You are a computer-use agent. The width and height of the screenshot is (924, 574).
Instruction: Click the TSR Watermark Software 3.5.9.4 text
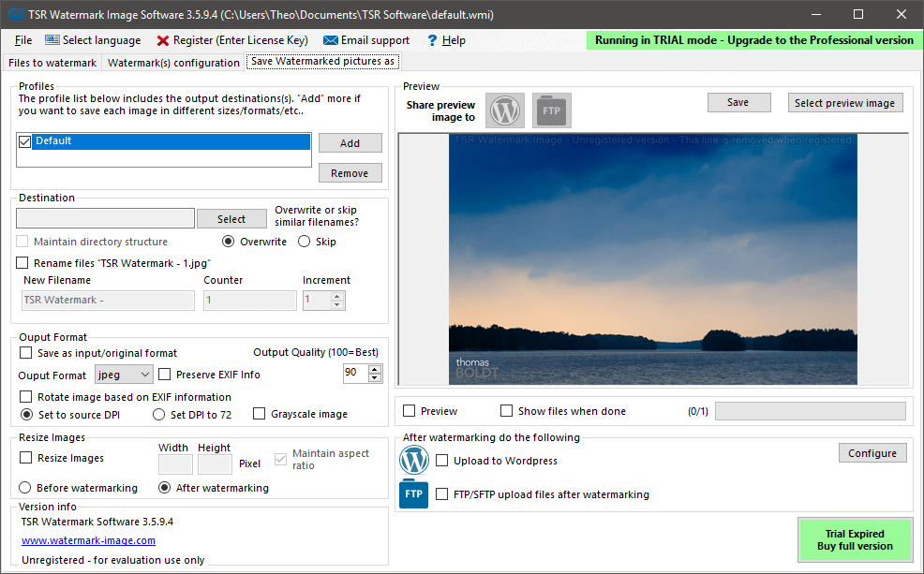pos(97,522)
